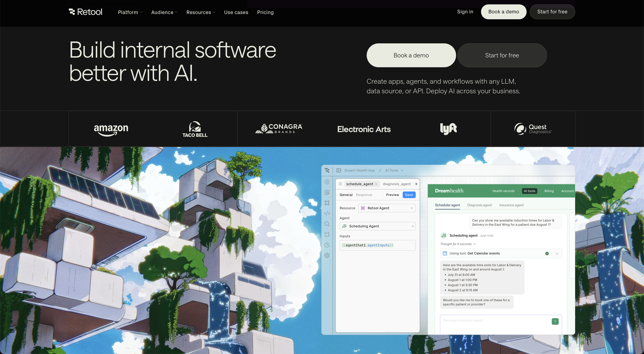Image resolution: width=644 pixels, height=354 pixels.
Task: Open the component tree icon in the sidebar
Action: click(x=327, y=203)
